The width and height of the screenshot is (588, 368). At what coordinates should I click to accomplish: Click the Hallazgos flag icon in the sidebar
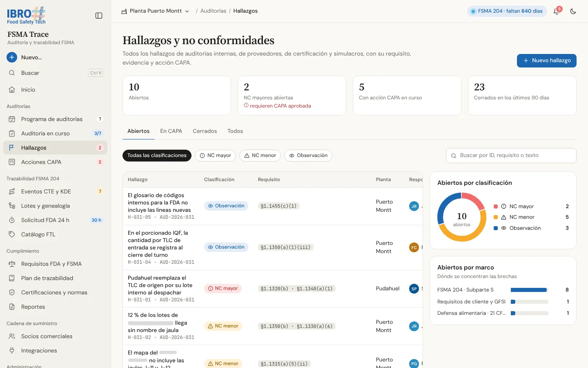tap(12, 148)
